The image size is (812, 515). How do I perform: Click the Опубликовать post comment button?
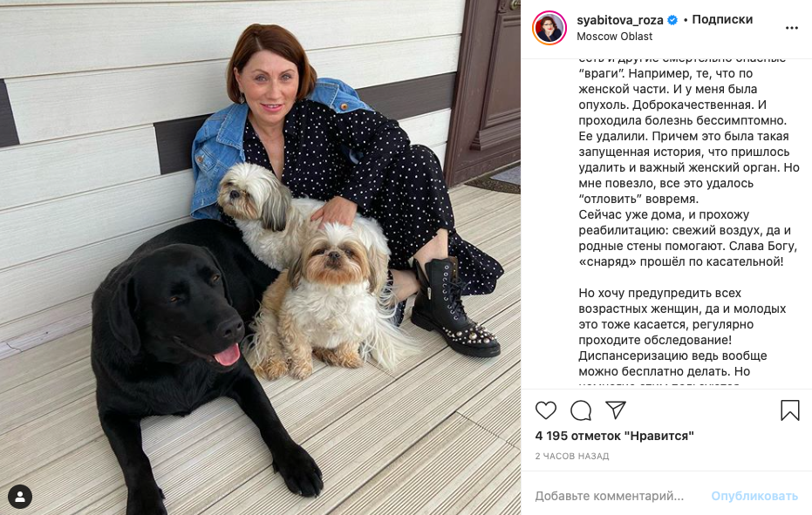[754, 496]
